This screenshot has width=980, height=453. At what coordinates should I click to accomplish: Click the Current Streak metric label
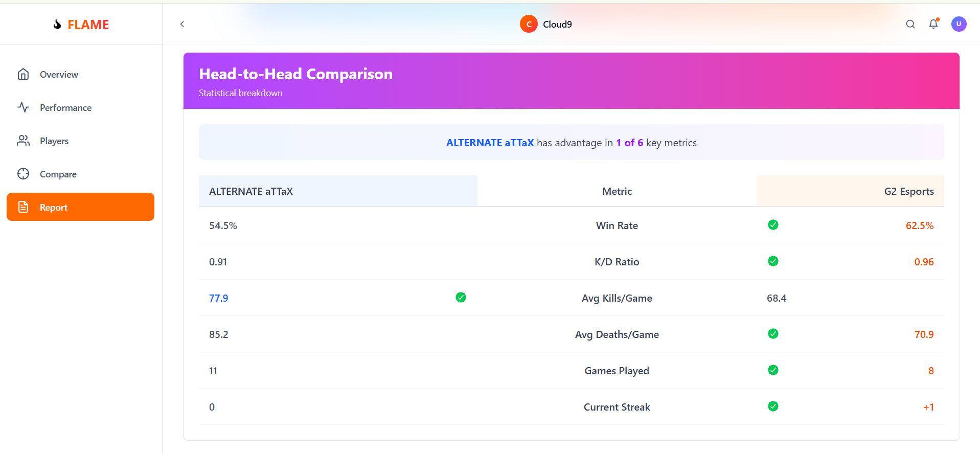(617, 407)
